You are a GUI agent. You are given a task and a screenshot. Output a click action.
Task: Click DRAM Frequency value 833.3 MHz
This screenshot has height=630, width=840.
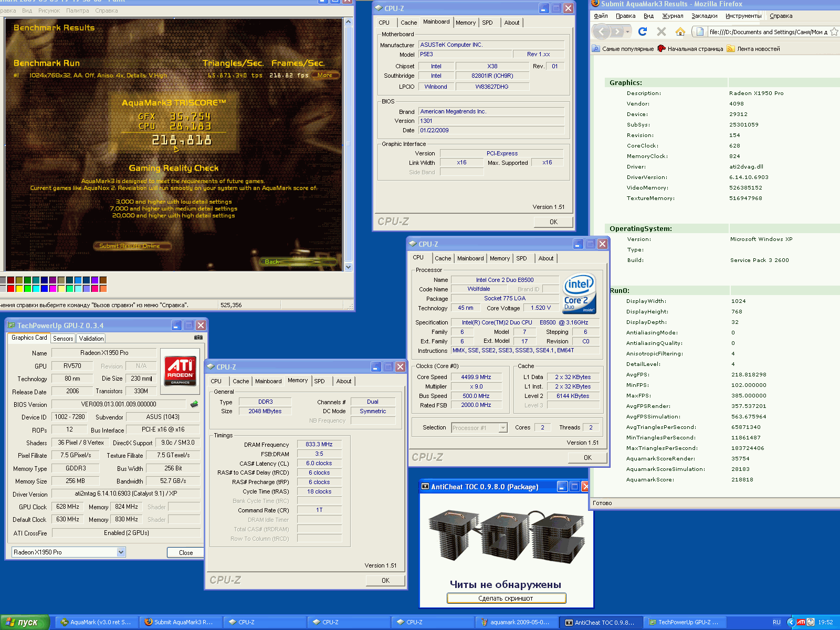tap(319, 444)
